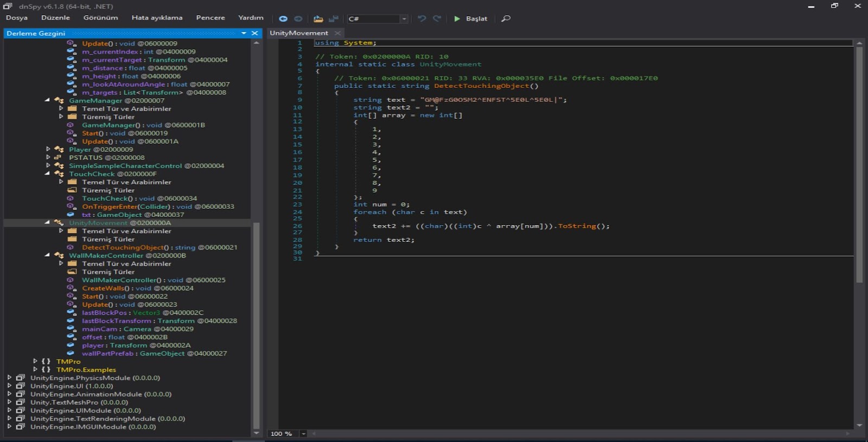Click the player Transform field icon

pyautogui.click(x=71, y=345)
